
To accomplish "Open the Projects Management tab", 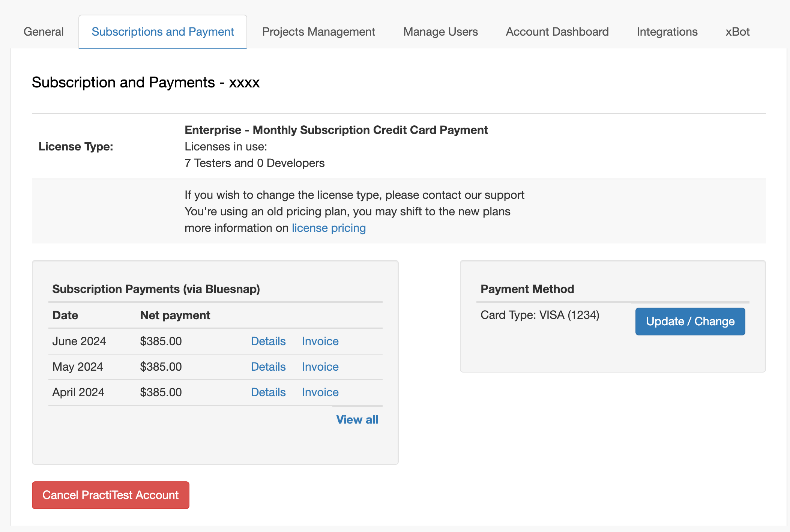I will click(x=318, y=32).
